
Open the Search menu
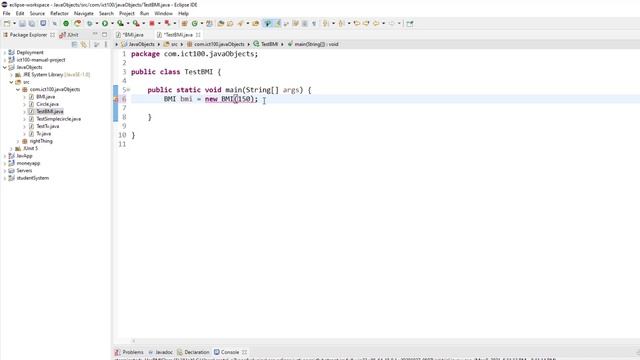click(x=106, y=13)
